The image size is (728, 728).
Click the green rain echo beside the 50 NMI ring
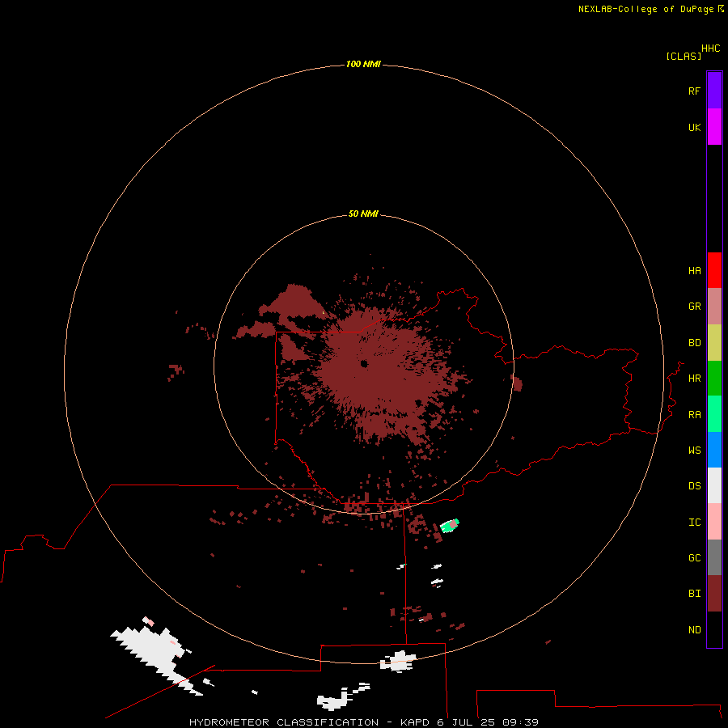click(x=450, y=526)
